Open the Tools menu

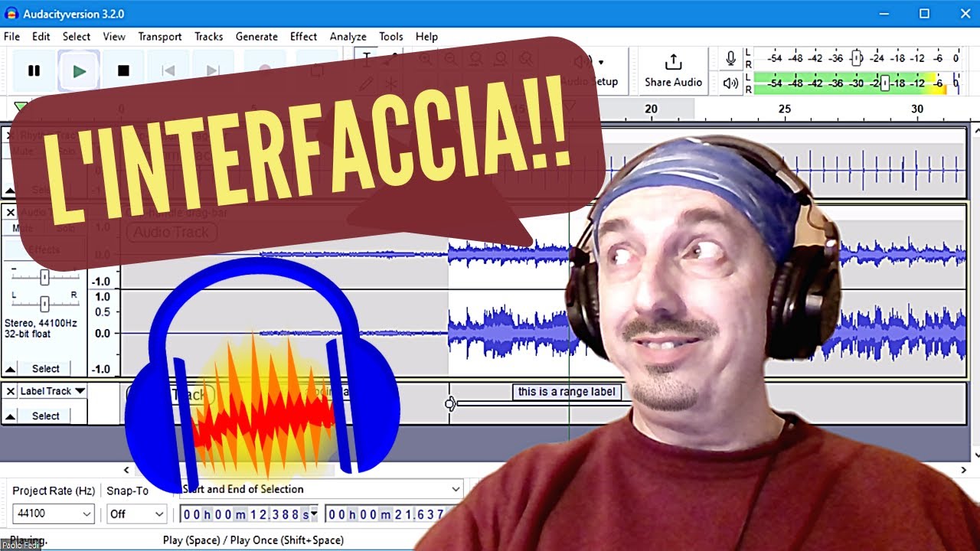390,36
